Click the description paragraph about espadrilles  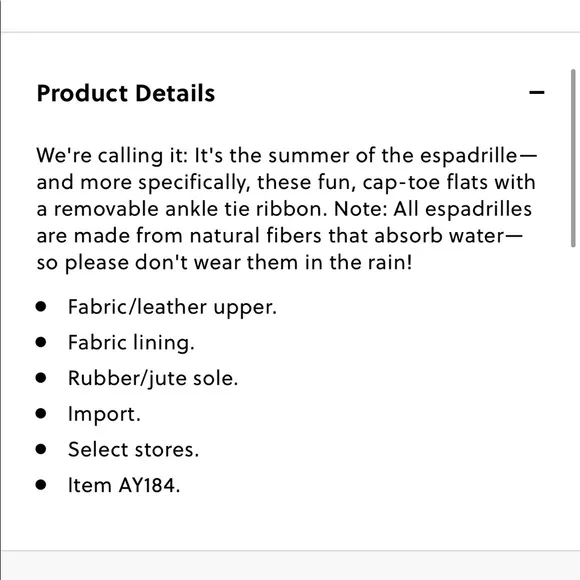click(287, 209)
